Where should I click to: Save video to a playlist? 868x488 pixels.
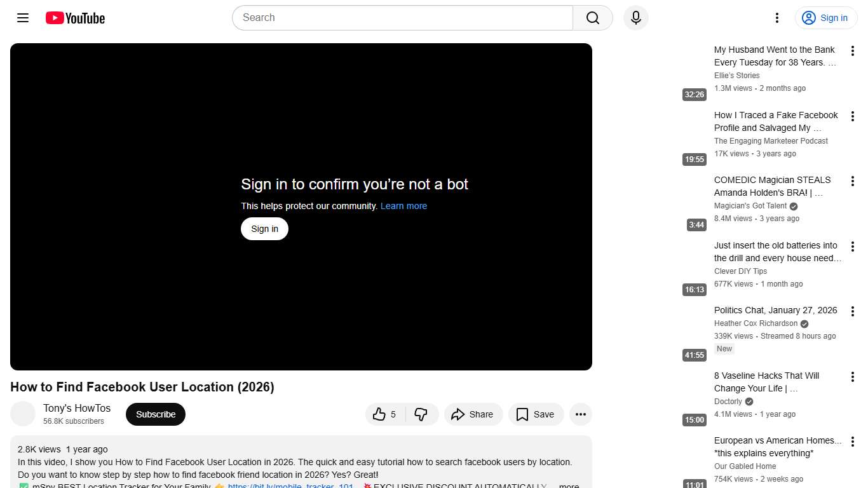click(535, 414)
